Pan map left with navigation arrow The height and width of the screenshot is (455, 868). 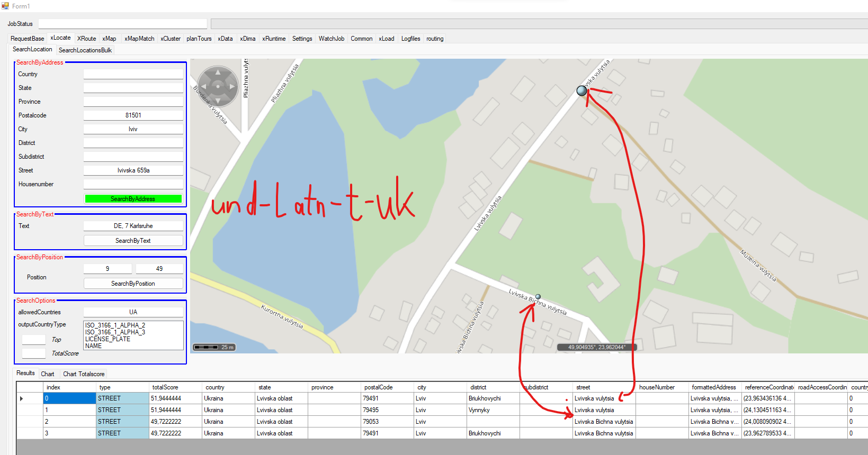203,86
